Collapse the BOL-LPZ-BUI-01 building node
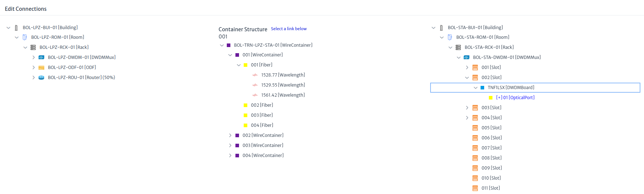The image size is (644, 194). 8,28
